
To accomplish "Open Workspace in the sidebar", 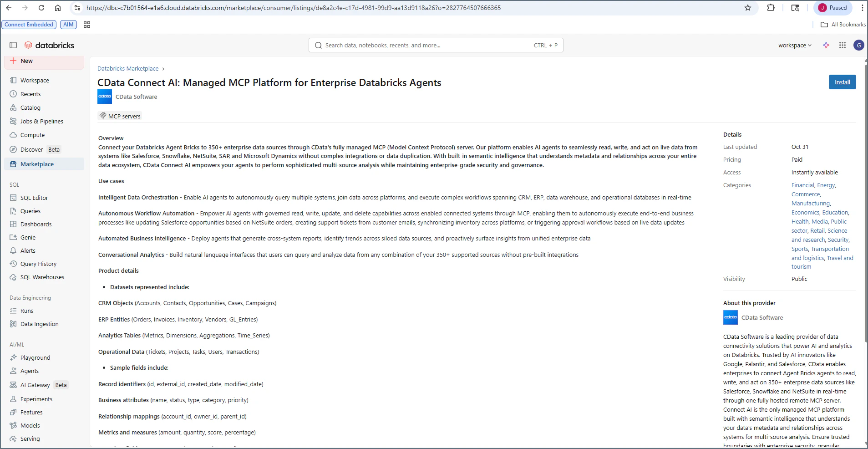I will pos(44,80).
